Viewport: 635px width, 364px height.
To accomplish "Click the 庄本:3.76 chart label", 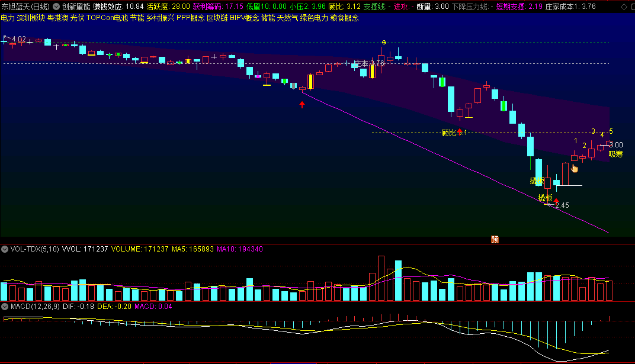I will tap(369, 63).
